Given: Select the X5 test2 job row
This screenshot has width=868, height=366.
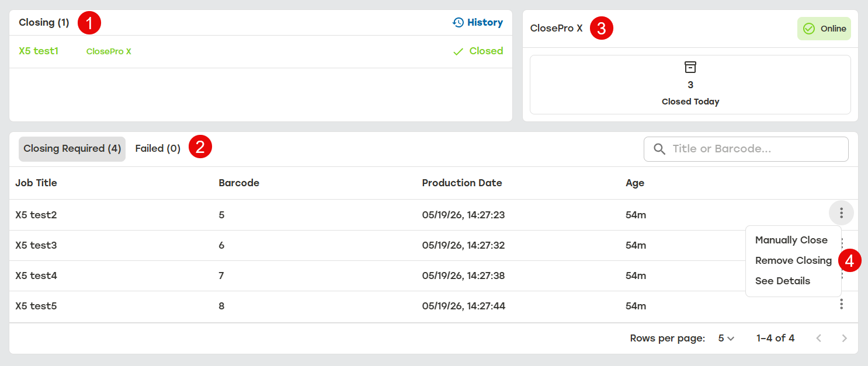Looking at the screenshot, I should pyautogui.click(x=433, y=215).
